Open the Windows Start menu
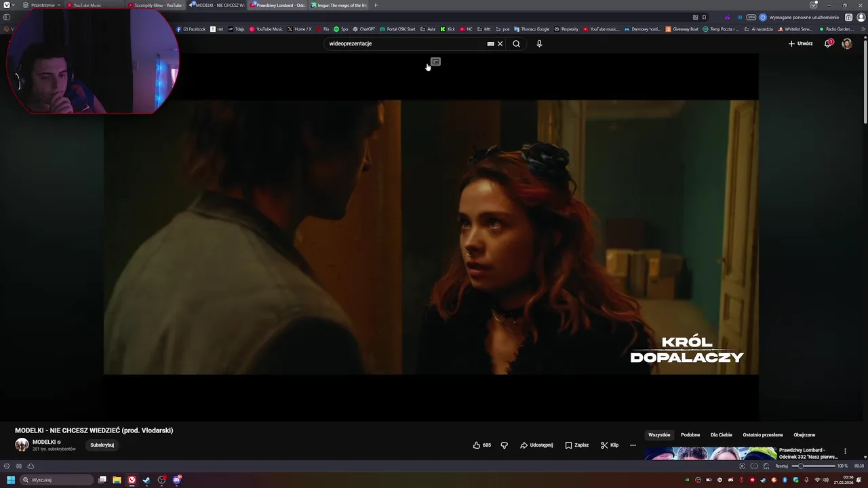 (10, 480)
